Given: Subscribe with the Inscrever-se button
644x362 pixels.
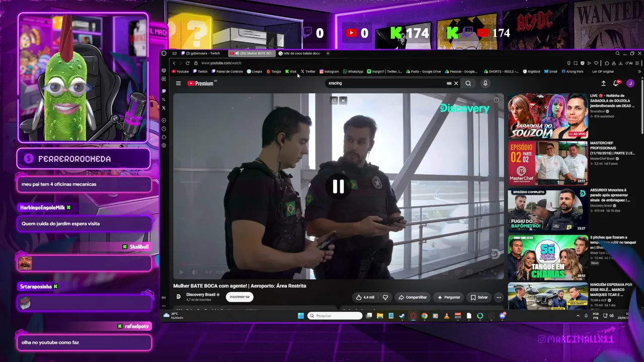Looking at the screenshot, I should click(x=239, y=297).
